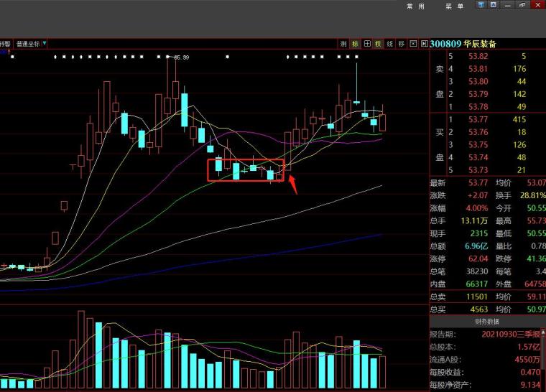The image size is (546, 392).
Task: Open the 财务数据 section header
Action: click(x=488, y=322)
